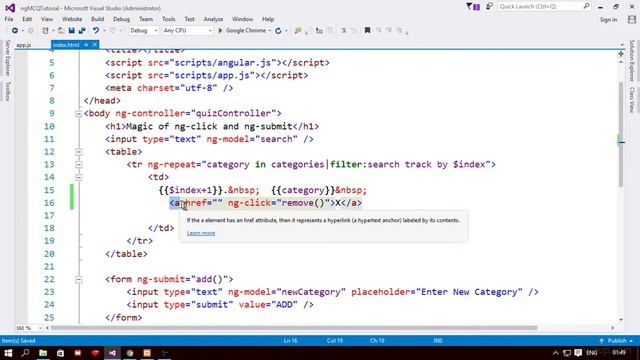This screenshot has width=640, height=360.
Task: Collapse the td tag region
Action: (79, 177)
